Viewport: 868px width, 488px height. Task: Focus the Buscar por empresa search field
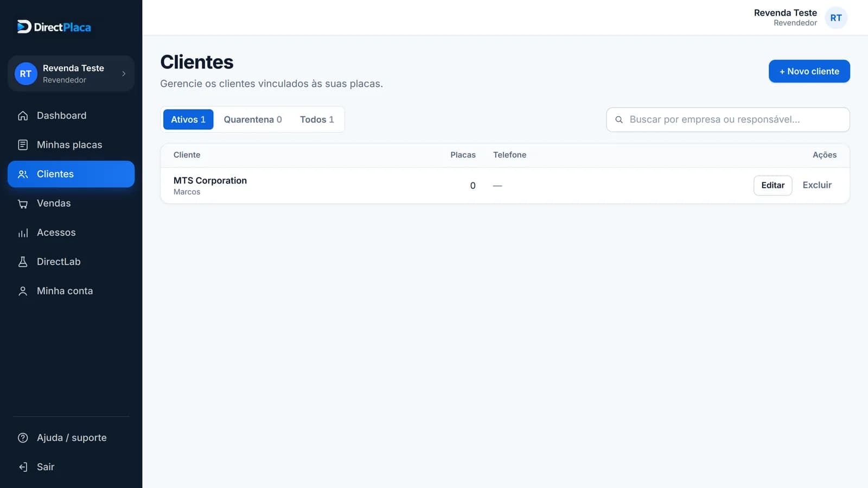(x=727, y=119)
